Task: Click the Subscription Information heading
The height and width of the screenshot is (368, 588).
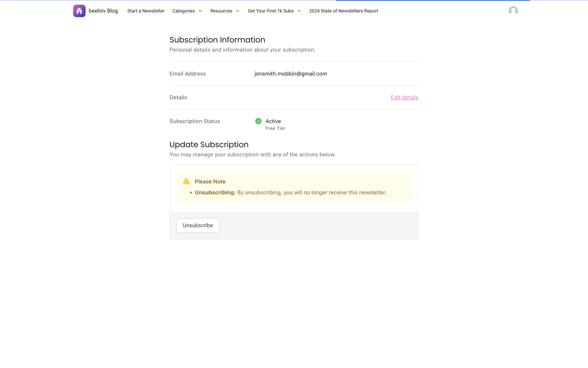Action: point(217,40)
